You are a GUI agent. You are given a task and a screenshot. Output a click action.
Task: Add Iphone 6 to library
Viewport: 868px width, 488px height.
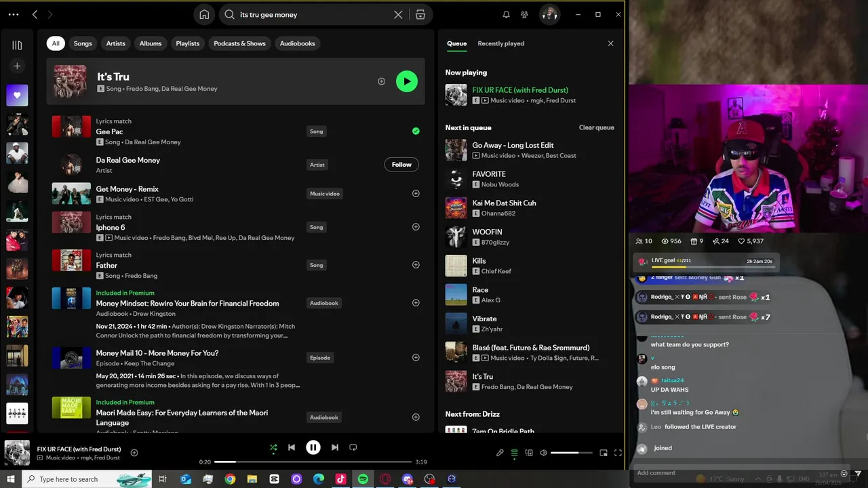coord(416,227)
